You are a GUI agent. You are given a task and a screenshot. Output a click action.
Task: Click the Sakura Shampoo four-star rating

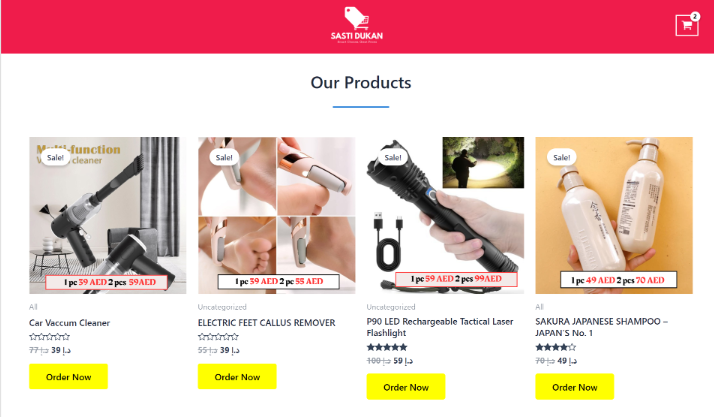coord(556,347)
